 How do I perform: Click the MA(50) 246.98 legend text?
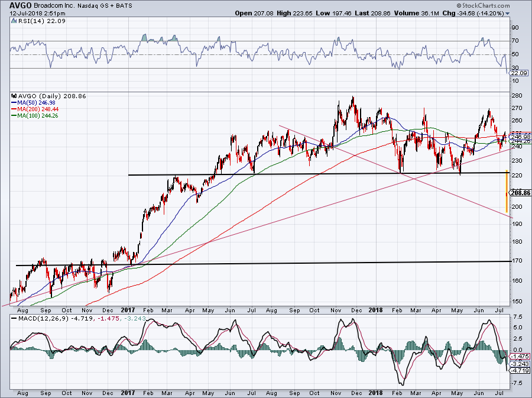(x=36, y=102)
